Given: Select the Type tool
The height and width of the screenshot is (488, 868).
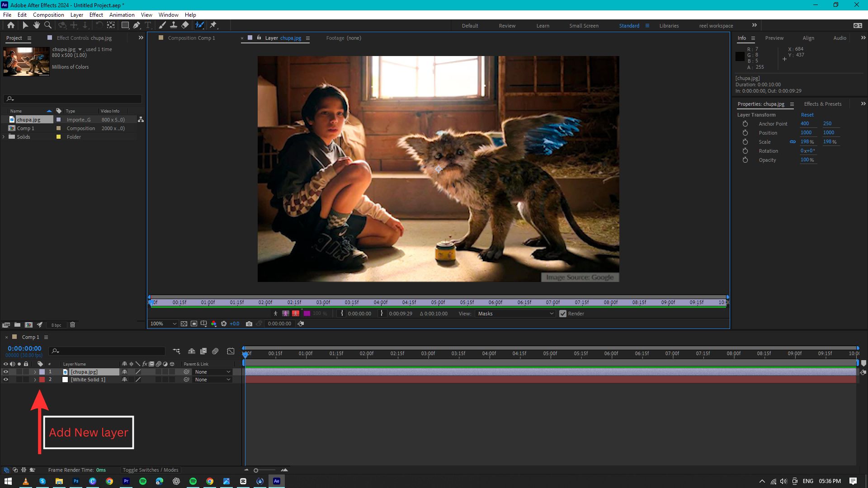Looking at the screenshot, I should [x=148, y=25].
